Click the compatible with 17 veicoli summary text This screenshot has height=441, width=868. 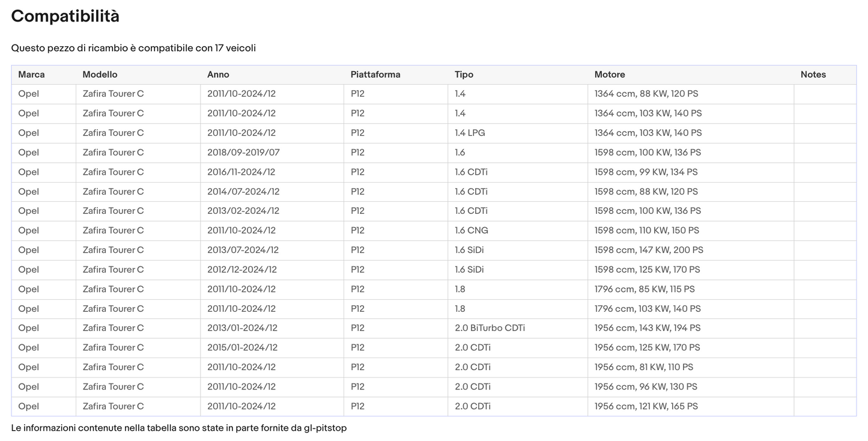(x=133, y=48)
